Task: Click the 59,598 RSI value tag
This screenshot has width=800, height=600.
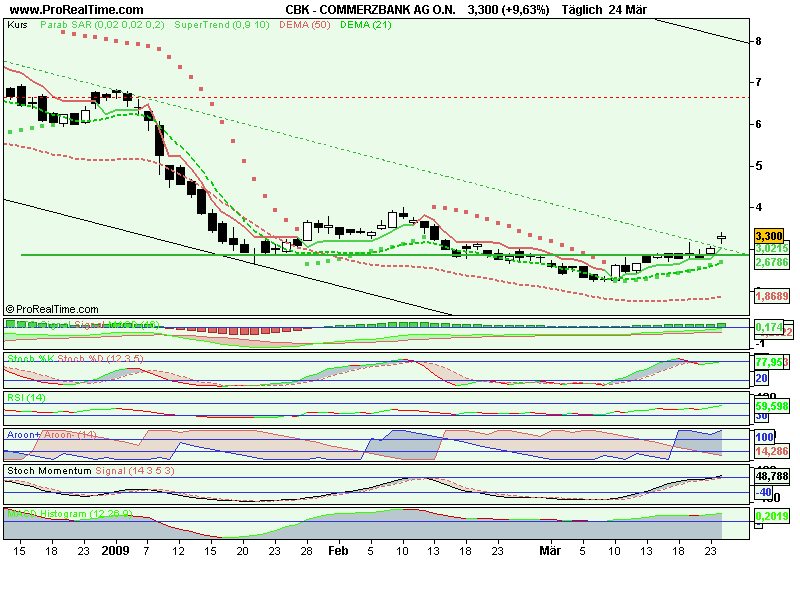Action: click(x=771, y=406)
